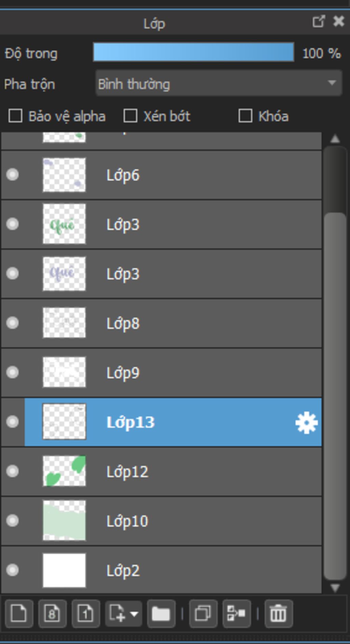The width and height of the screenshot is (350, 644).
Task: Select the Lớp10 layer
Action: tap(205, 521)
